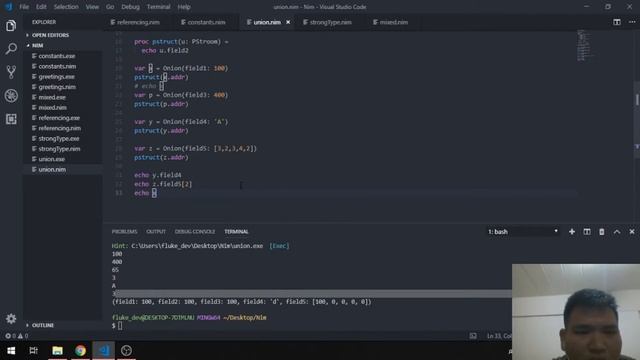
Task: Open the Explorer view in activity bar
Action: (x=11, y=26)
